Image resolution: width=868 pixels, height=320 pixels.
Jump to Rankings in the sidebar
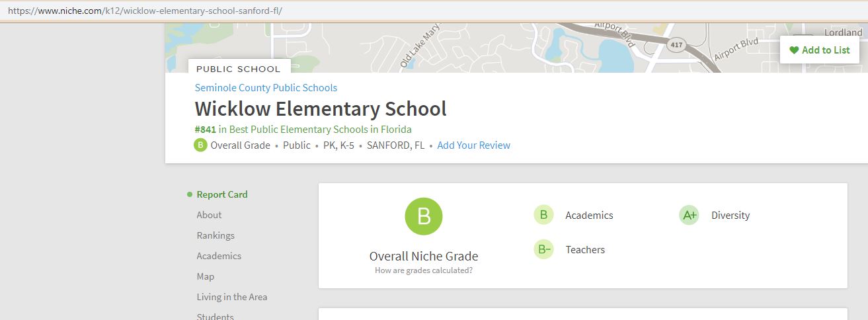click(216, 235)
